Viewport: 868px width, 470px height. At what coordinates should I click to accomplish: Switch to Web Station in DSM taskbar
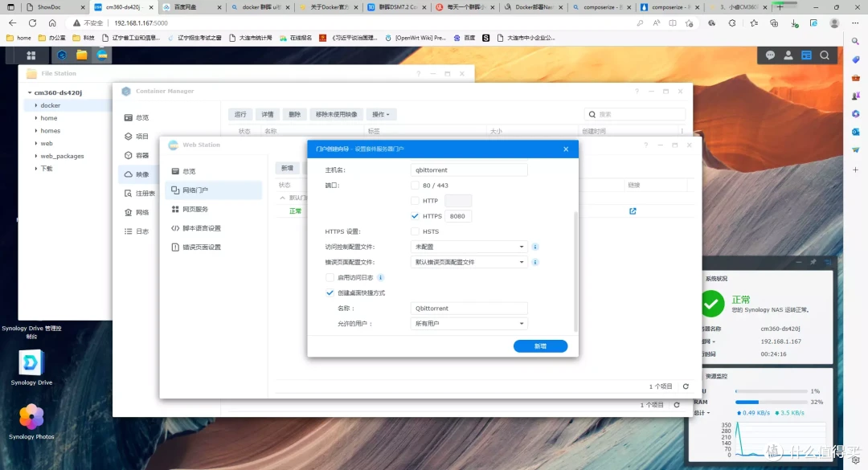(x=102, y=55)
